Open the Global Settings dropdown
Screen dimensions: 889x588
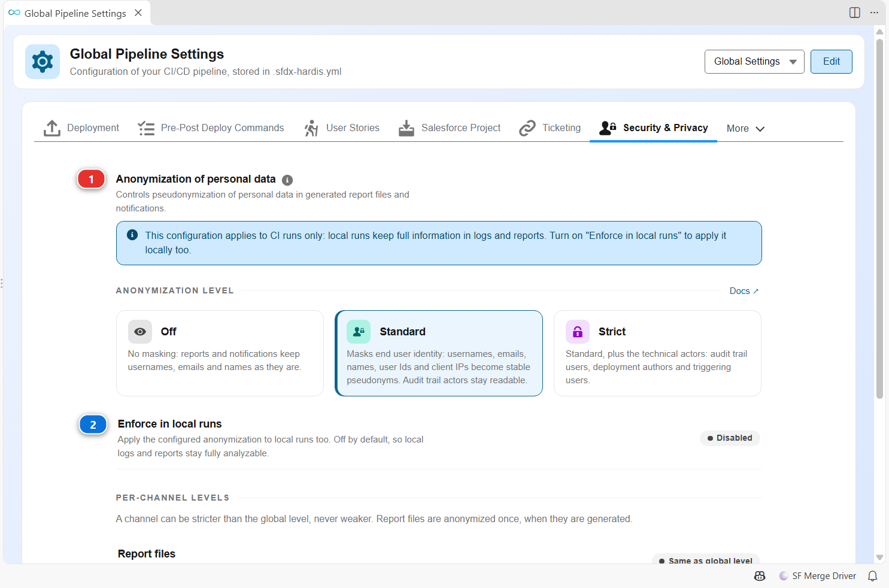tap(754, 62)
